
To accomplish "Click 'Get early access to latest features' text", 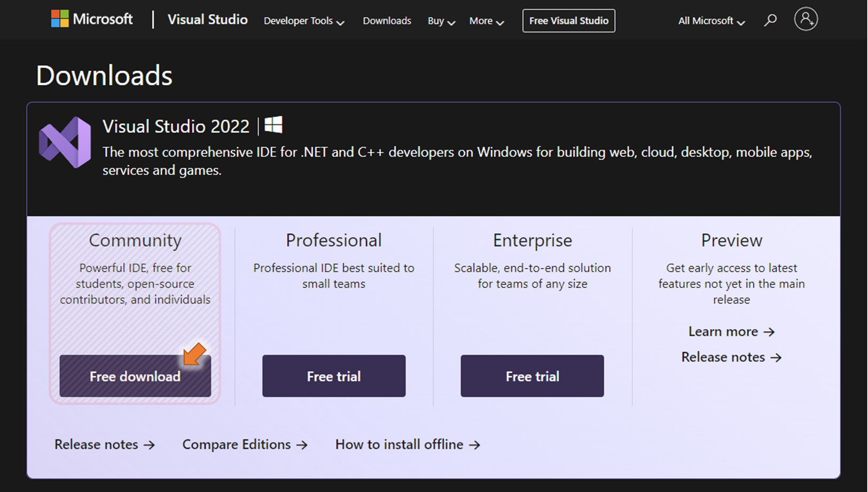I will click(731, 284).
